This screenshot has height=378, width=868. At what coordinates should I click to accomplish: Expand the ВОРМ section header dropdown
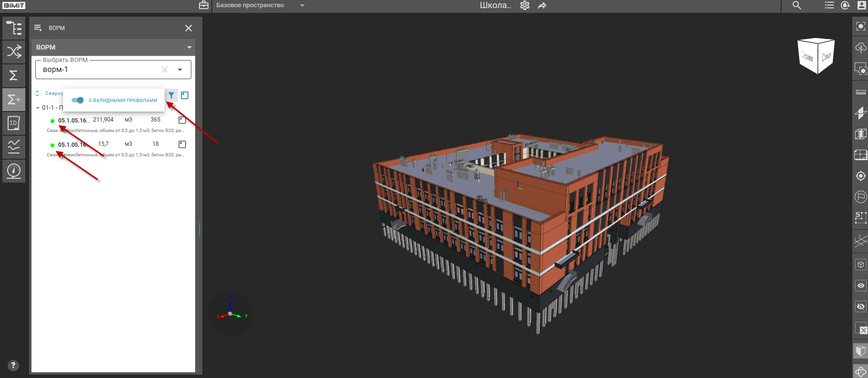[x=189, y=47]
